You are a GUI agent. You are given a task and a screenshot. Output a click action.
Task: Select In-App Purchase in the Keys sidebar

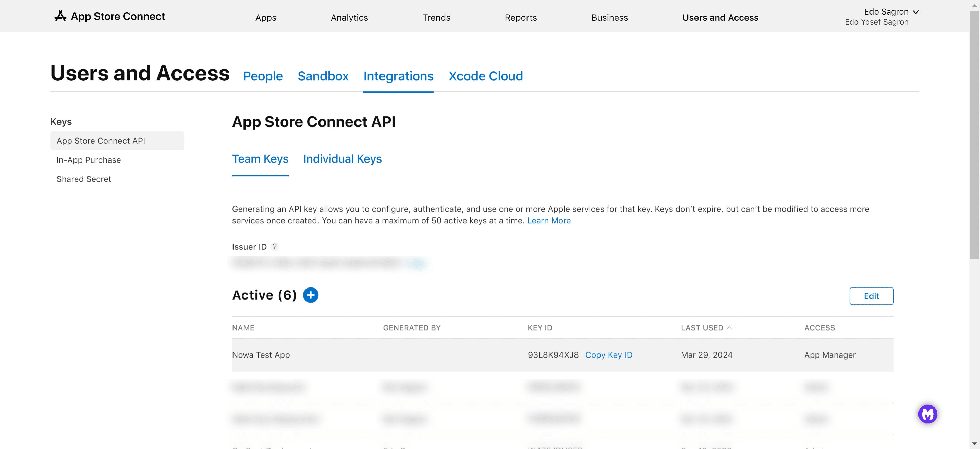click(x=88, y=160)
